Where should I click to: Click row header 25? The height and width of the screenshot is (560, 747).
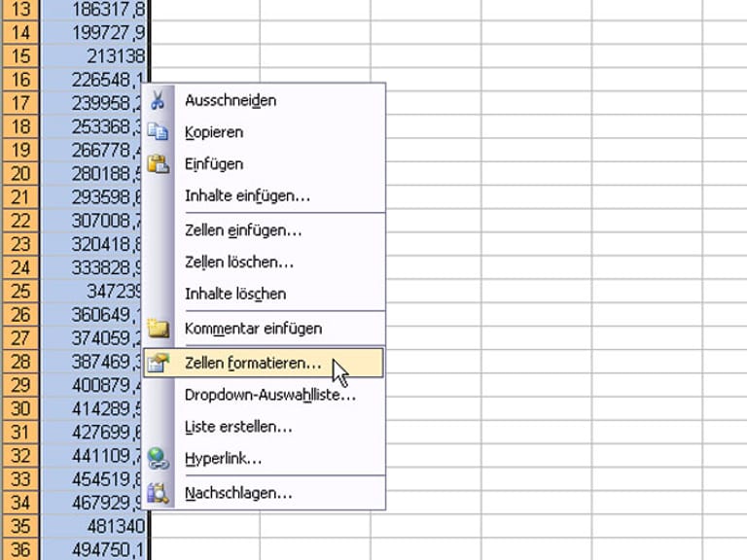click(20, 292)
